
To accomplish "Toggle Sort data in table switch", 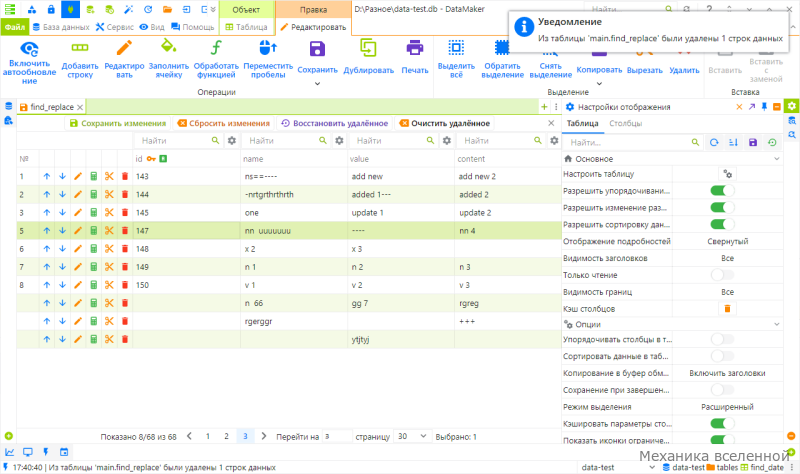I will point(722,356).
